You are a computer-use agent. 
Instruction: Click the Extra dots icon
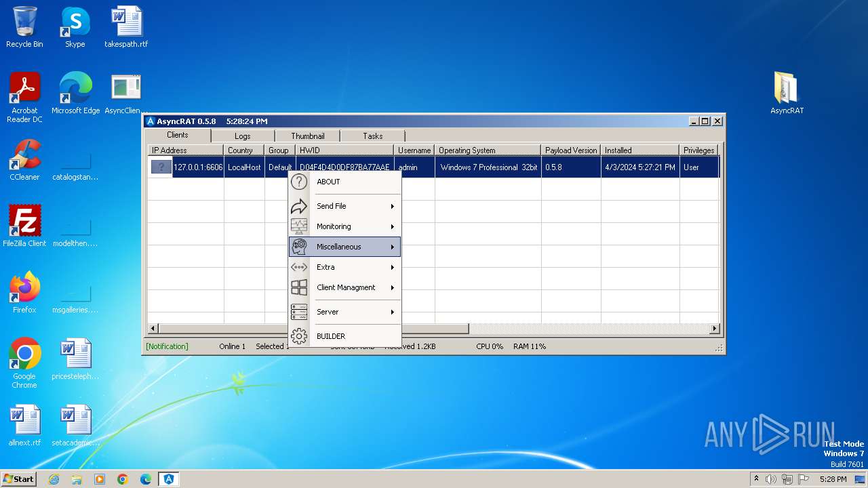pos(299,267)
